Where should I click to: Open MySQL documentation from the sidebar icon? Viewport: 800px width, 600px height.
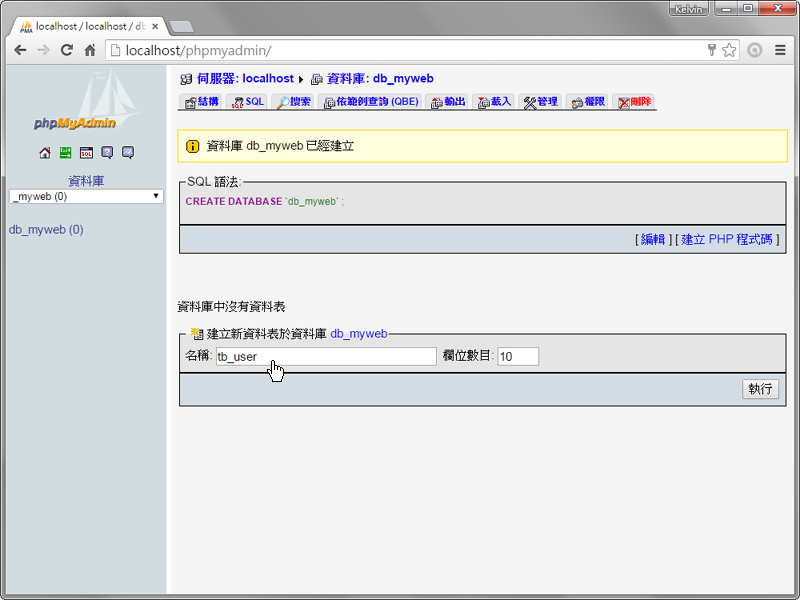[128, 152]
